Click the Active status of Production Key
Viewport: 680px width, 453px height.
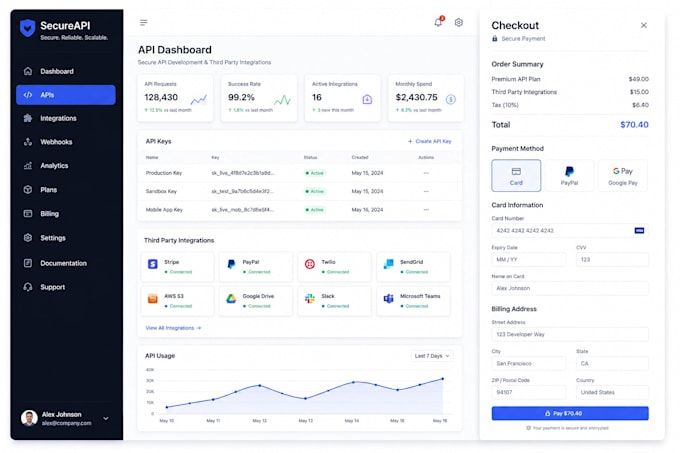pos(315,173)
